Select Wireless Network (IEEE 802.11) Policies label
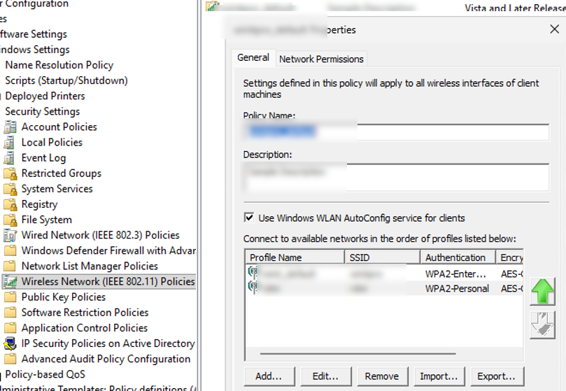The height and width of the screenshot is (391, 566). (108, 282)
